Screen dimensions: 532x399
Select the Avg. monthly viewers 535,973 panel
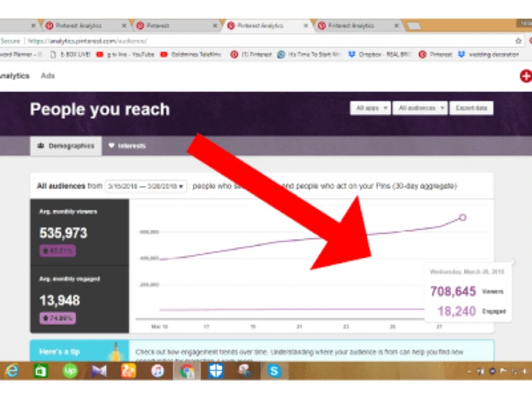point(80,232)
